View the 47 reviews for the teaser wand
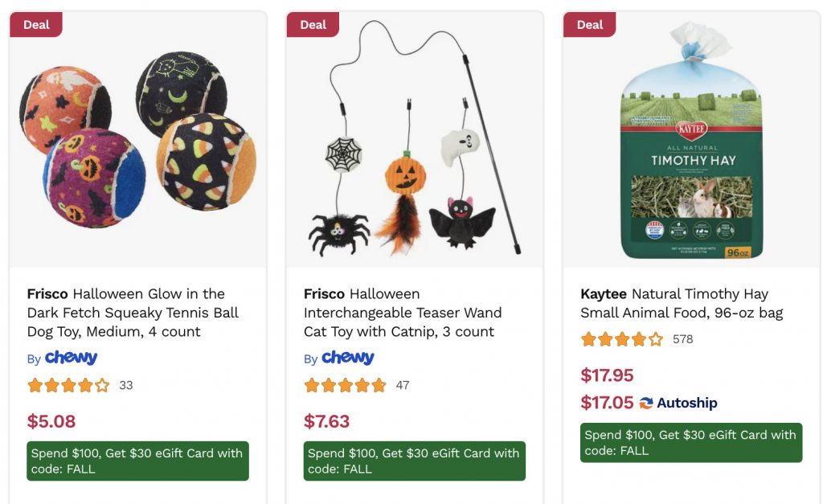 coord(403,385)
